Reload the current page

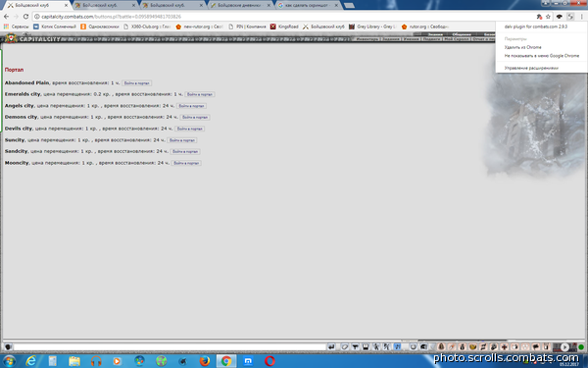point(25,17)
